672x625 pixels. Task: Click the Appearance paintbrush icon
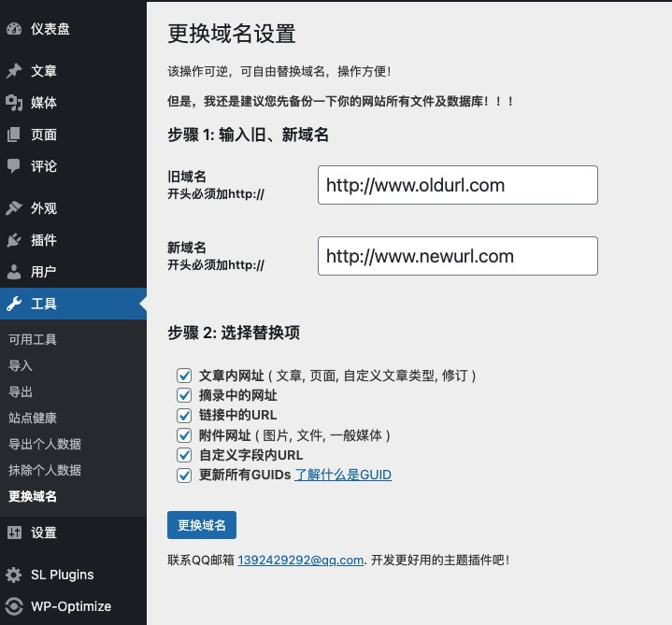[14, 208]
